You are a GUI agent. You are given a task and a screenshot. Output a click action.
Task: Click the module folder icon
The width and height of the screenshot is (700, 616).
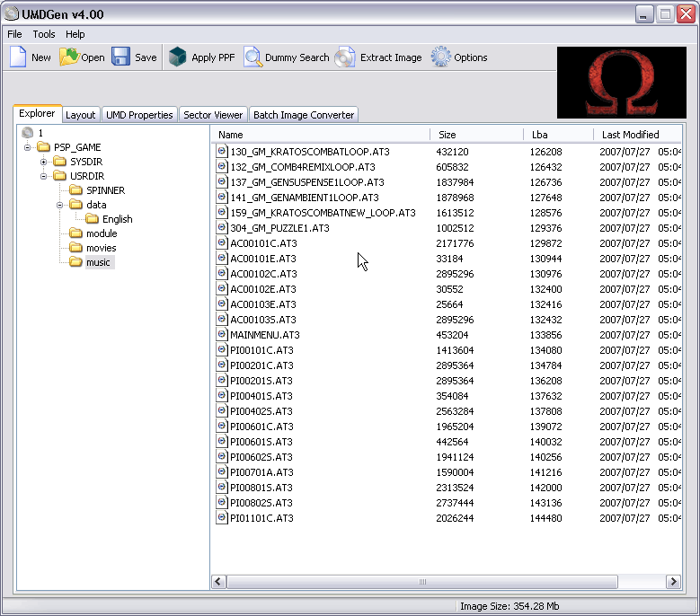pos(75,233)
